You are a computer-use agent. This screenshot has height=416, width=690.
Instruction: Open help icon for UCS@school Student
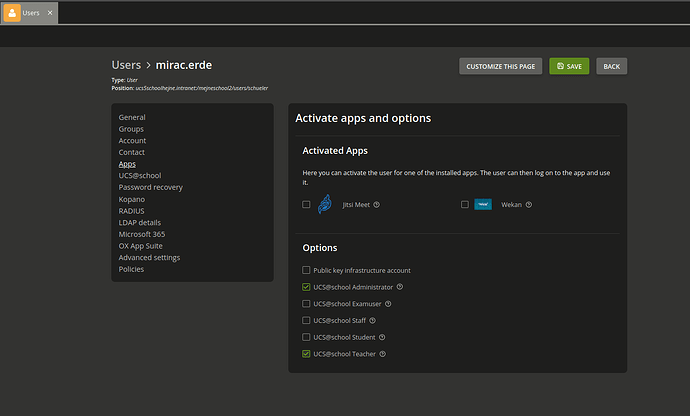point(382,337)
